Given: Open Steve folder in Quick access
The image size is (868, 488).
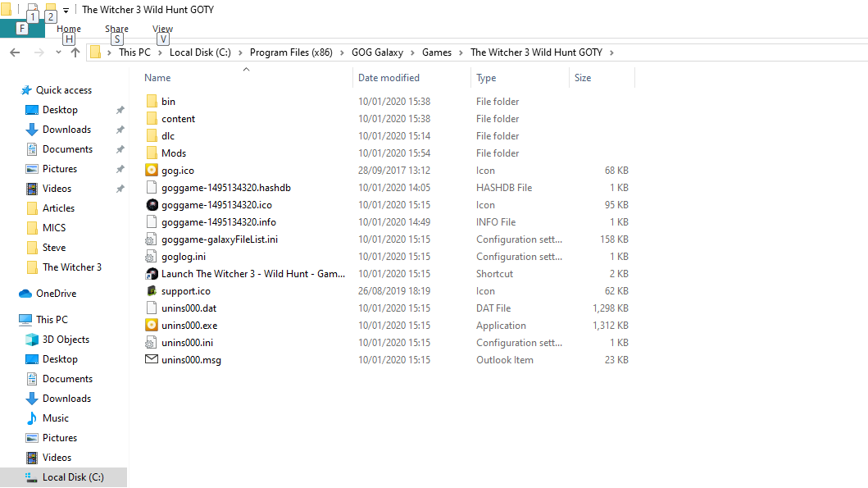Looking at the screenshot, I should (x=46, y=248).
